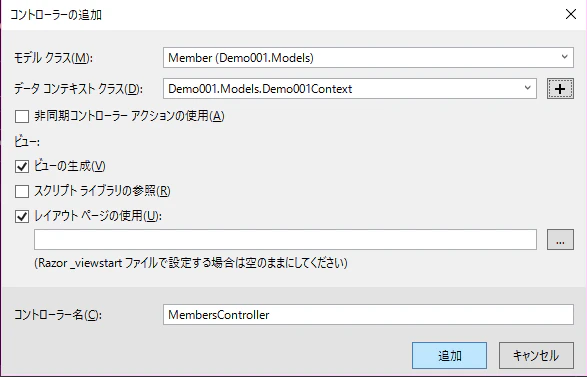Focus the empty layout page path field
The image size is (587, 377).
point(285,240)
